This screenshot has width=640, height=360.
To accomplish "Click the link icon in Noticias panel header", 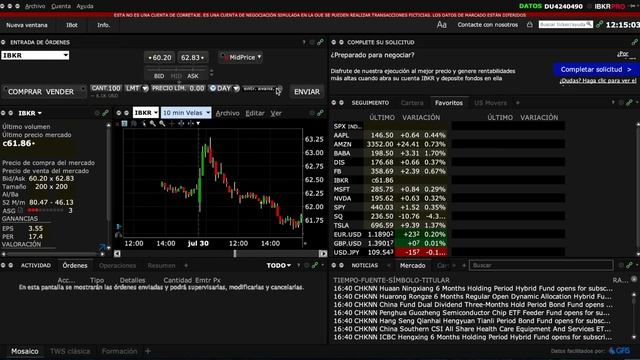I will (630, 265).
